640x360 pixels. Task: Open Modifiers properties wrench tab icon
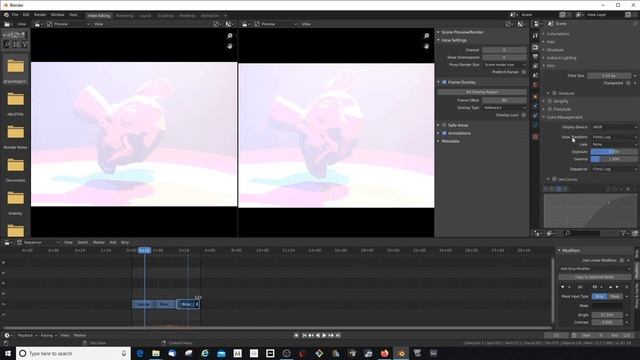tap(536, 106)
